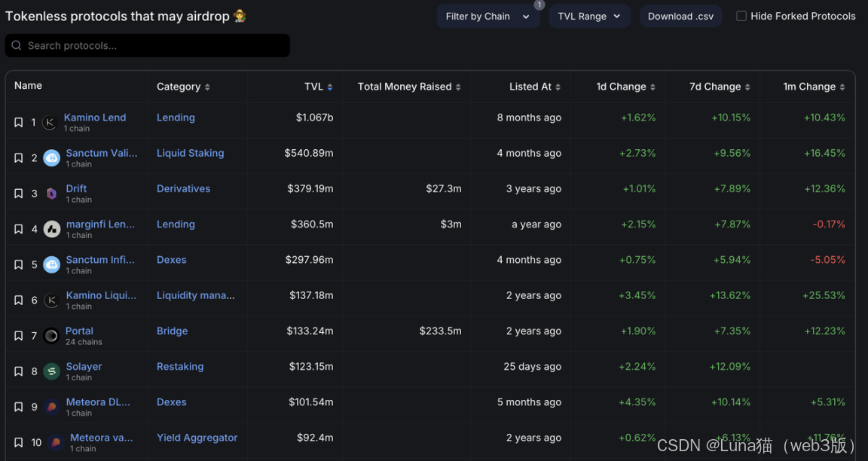
Task: Open the Sanctum Vali... protocol link
Action: pos(101,153)
